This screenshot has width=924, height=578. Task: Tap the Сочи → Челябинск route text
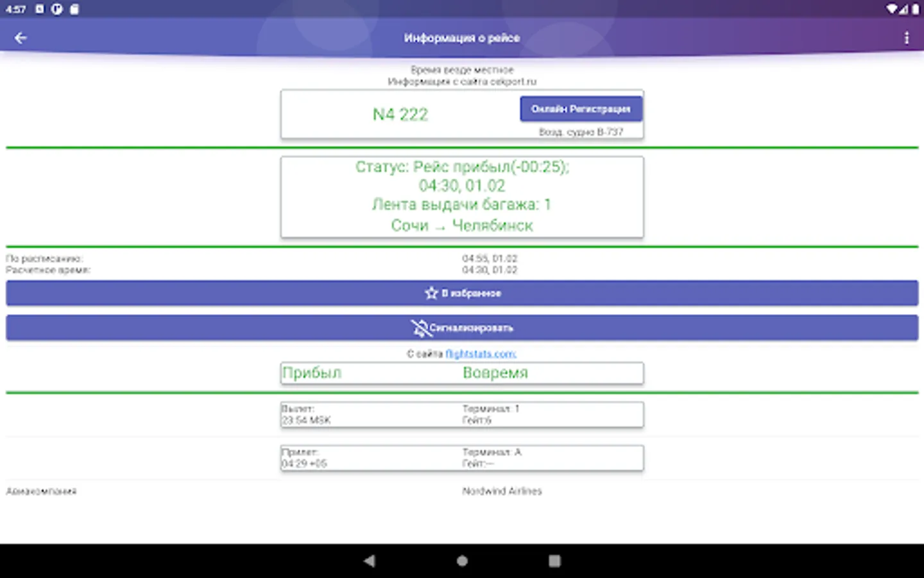pos(462,225)
